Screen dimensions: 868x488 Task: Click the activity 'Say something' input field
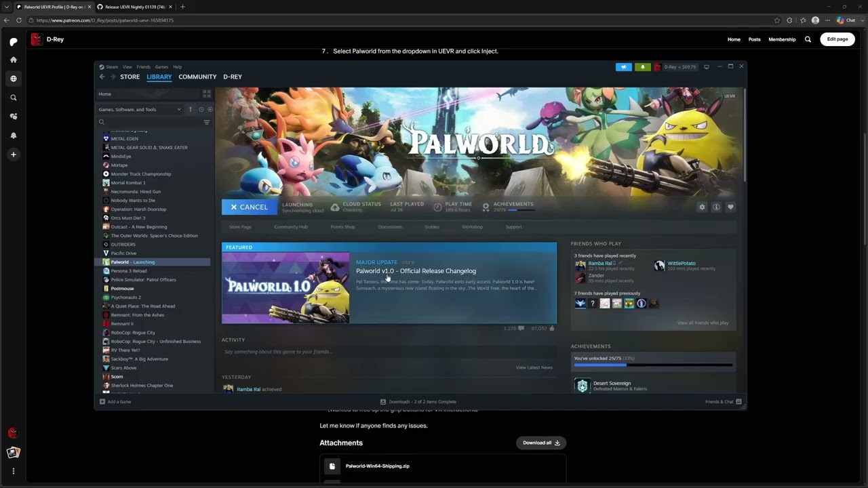pos(388,352)
